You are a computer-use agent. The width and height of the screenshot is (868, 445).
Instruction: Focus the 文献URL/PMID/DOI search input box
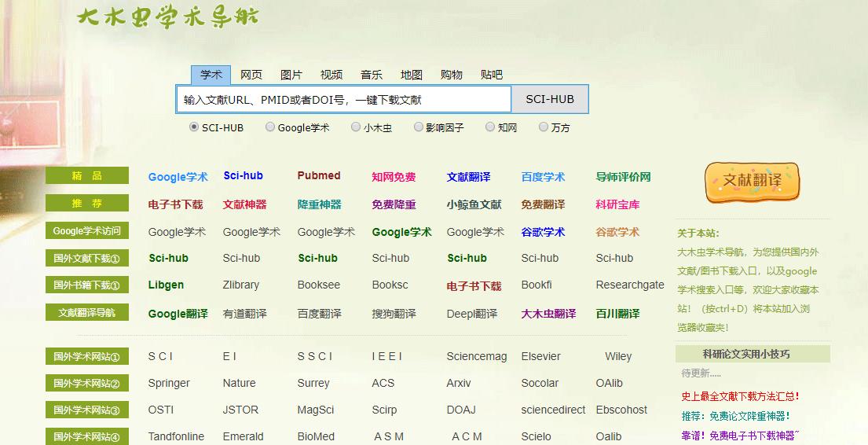click(x=344, y=99)
